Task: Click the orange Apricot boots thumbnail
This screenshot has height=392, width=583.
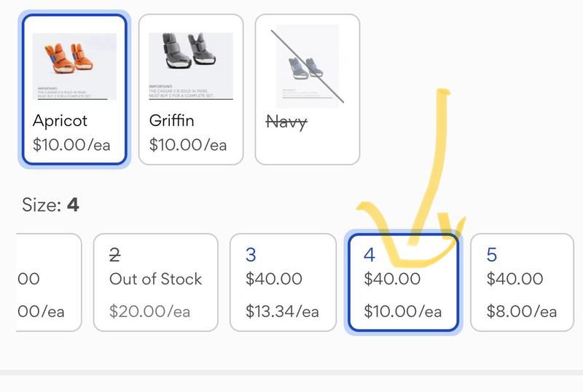Action: 74,66
